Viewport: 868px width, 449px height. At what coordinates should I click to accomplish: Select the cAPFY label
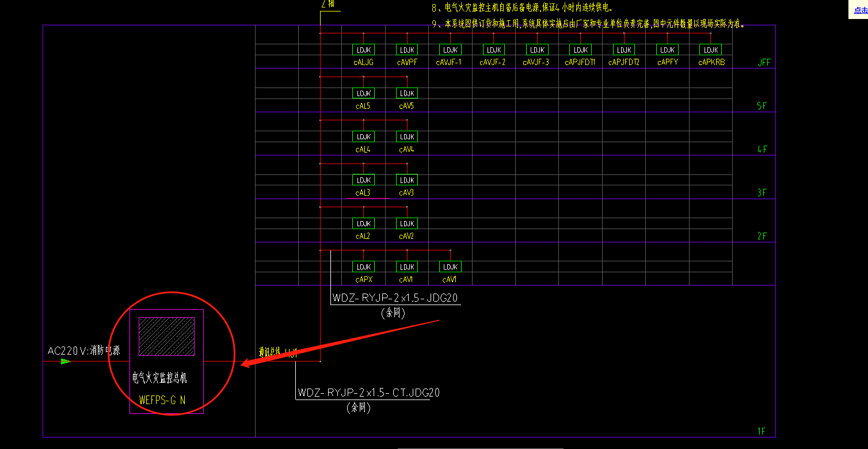[667, 62]
